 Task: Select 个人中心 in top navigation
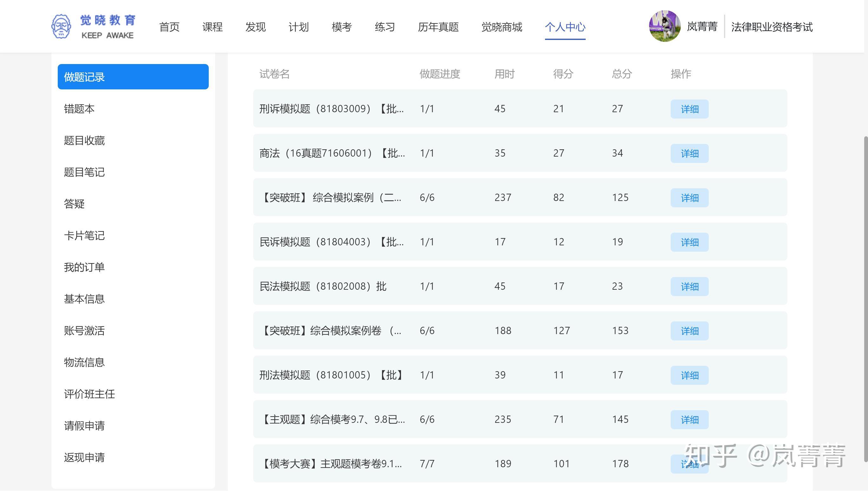[565, 27]
